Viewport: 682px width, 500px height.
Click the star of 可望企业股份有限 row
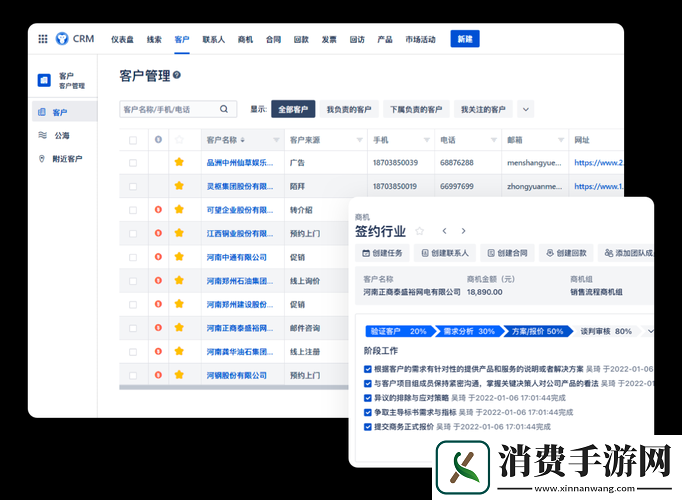point(179,210)
